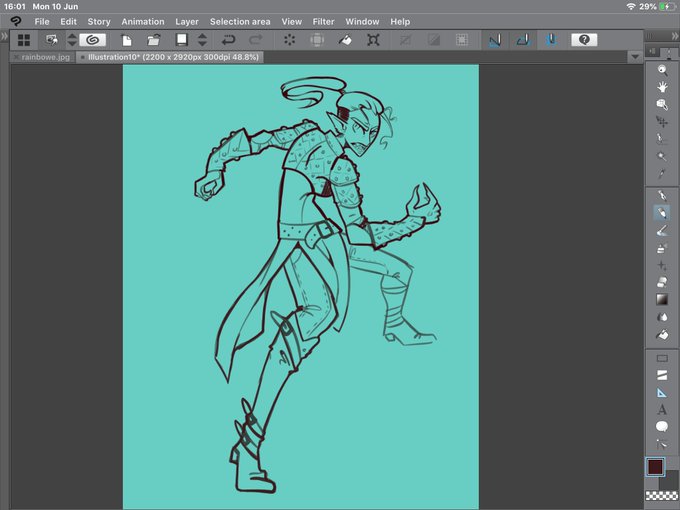The height and width of the screenshot is (510, 680).
Task: Redo the last action
Action: coord(255,40)
